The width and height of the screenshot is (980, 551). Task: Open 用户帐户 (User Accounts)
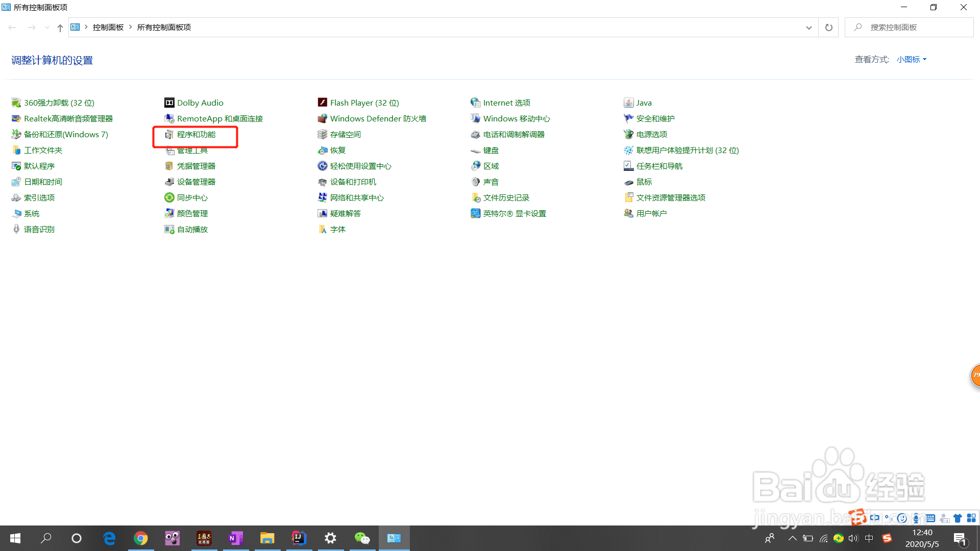tap(651, 214)
